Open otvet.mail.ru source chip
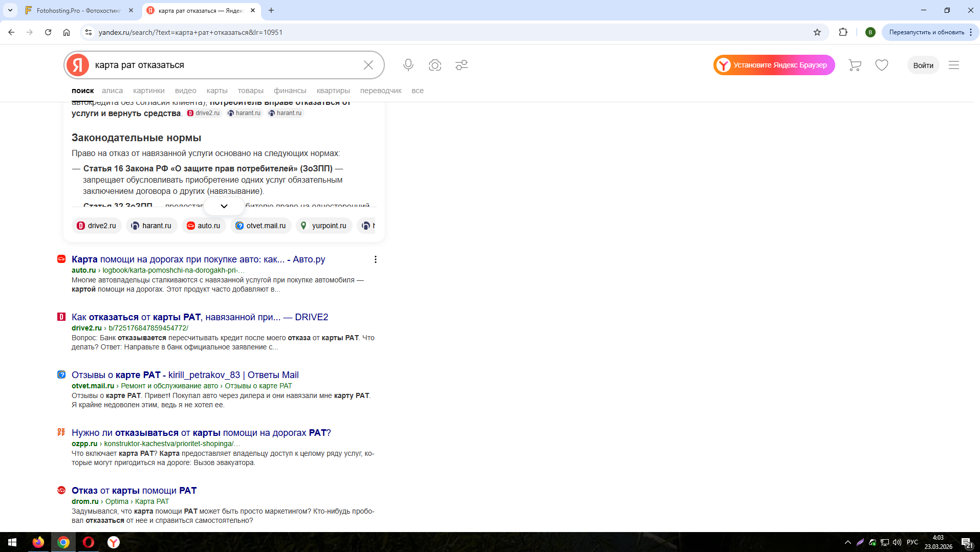Image resolution: width=980 pixels, height=552 pixels. 261,226
